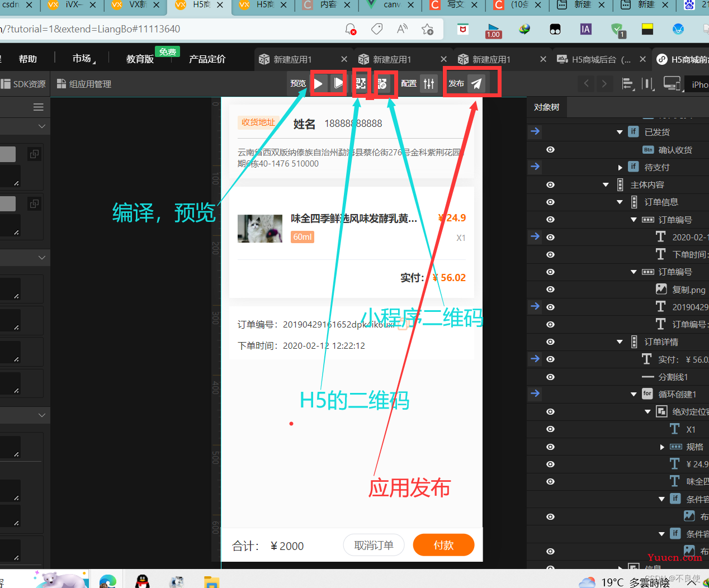709x588 pixels.
Task: Click the browser read-aloud A icon
Action: point(402,29)
